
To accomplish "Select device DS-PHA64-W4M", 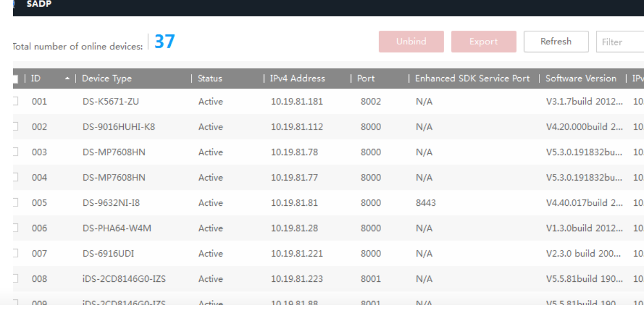I will click(117, 228).
